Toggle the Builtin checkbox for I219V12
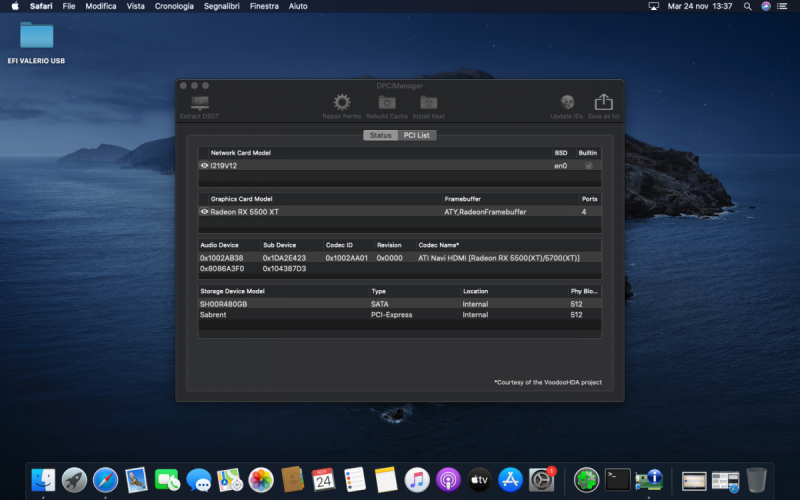The width and height of the screenshot is (800, 500). [x=588, y=165]
